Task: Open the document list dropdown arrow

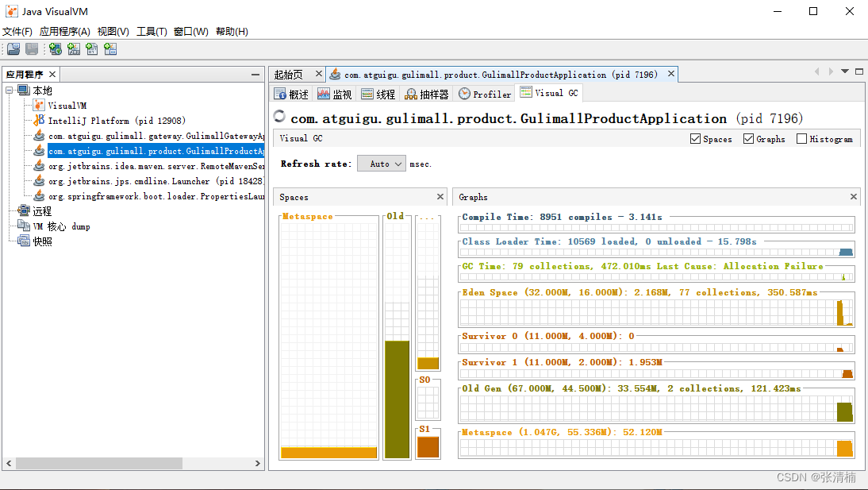Action: click(x=845, y=71)
